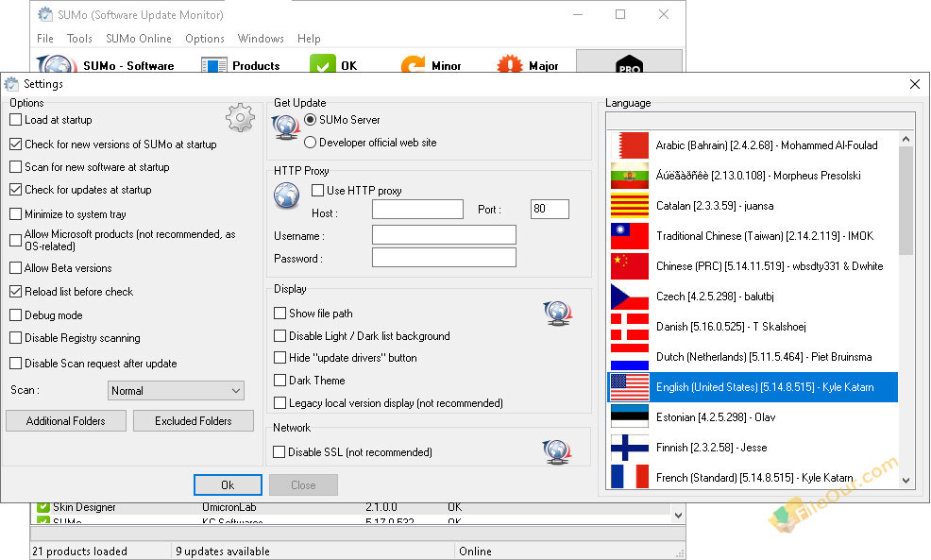931x560 pixels.
Task: Open the Help menu
Action: [309, 39]
